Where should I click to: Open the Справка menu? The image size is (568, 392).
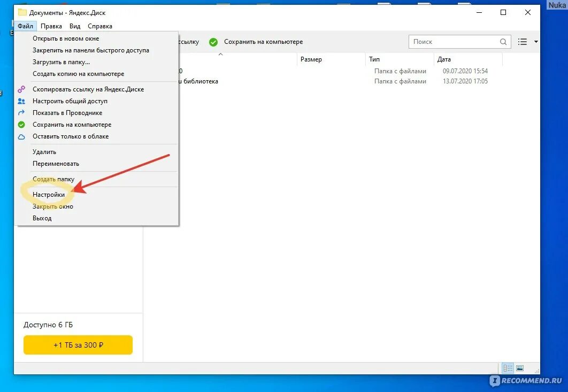click(x=100, y=26)
